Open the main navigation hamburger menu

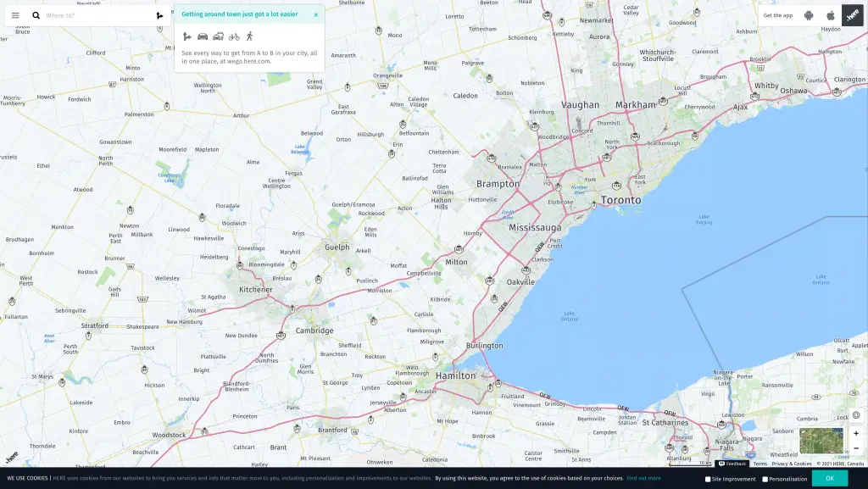tap(14, 14)
